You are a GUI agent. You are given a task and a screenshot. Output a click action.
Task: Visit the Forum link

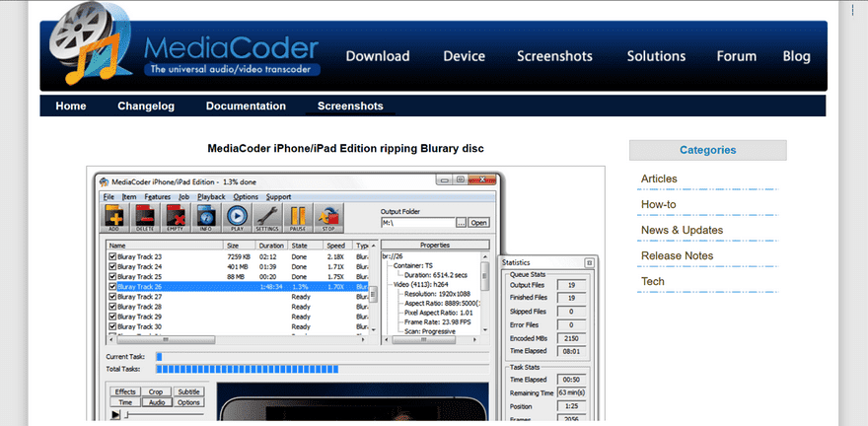(x=736, y=56)
